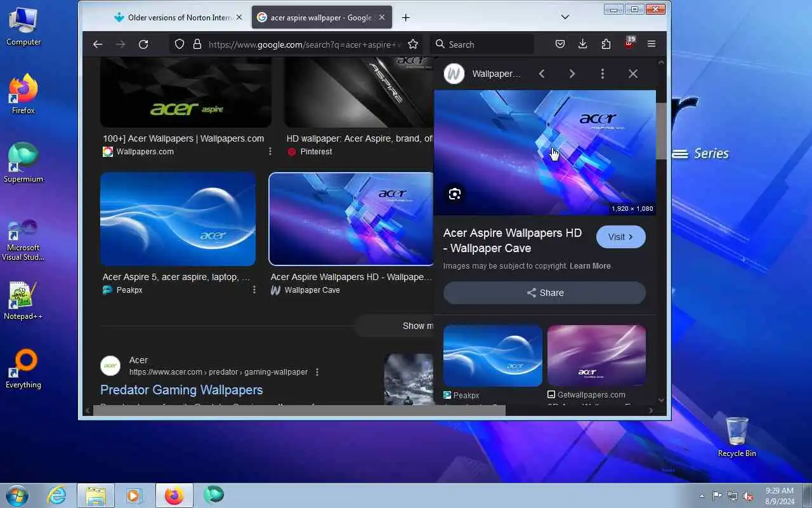Click the extension icon with badge 39
The height and width of the screenshot is (508, 812).
629,43
